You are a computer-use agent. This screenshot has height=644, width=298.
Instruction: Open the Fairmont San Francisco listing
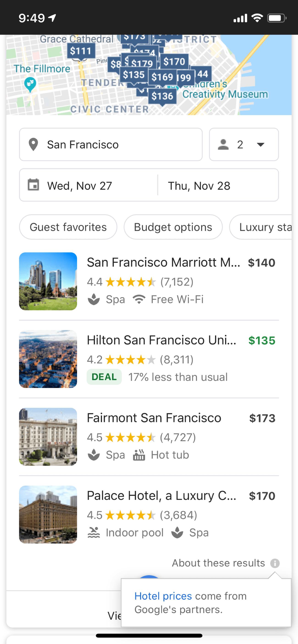coord(154,418)
